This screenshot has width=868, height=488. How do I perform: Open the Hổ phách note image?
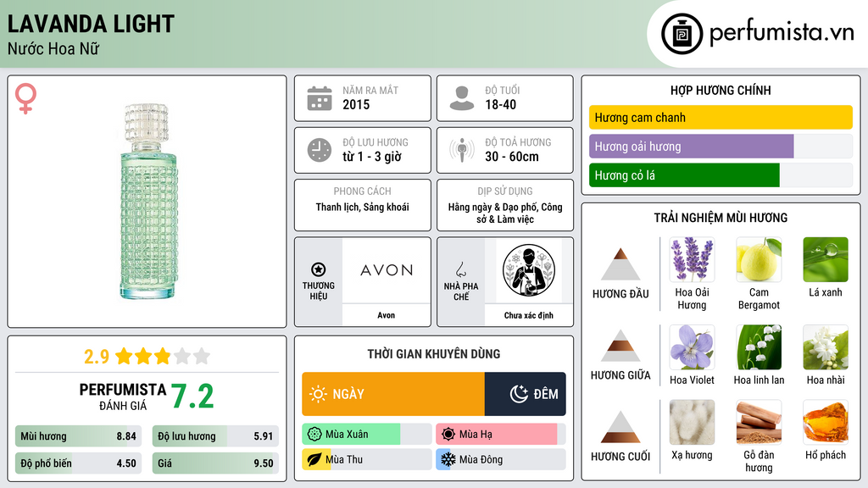pyautogui.click(x=826, y=422)
